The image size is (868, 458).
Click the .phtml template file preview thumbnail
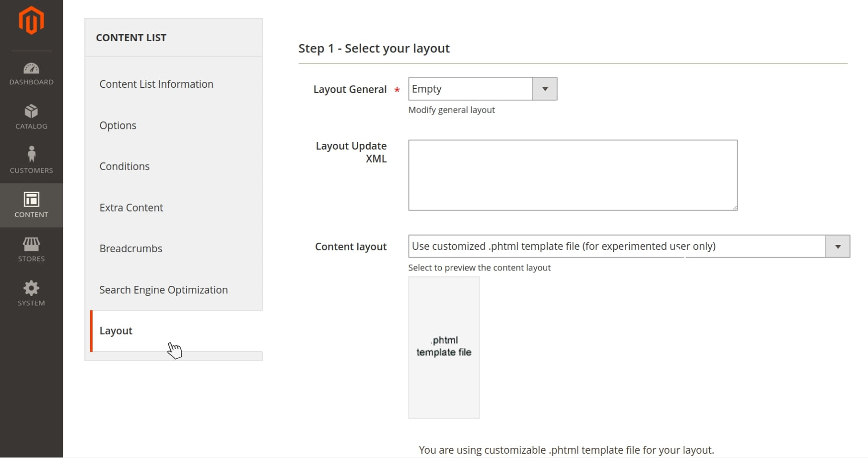coord(444,348)
